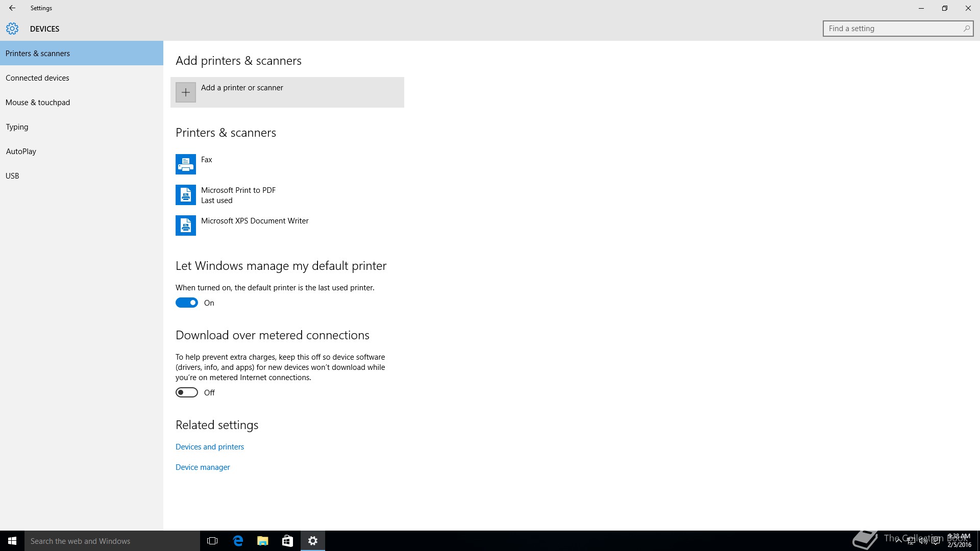Open the clock and date flyout
980x551 pixels.
pos(959,541)
